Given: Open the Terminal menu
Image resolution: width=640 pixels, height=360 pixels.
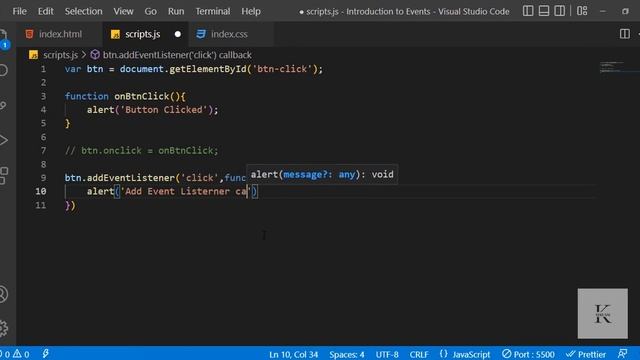Looking at the screenshot, I should click(213, 11).
